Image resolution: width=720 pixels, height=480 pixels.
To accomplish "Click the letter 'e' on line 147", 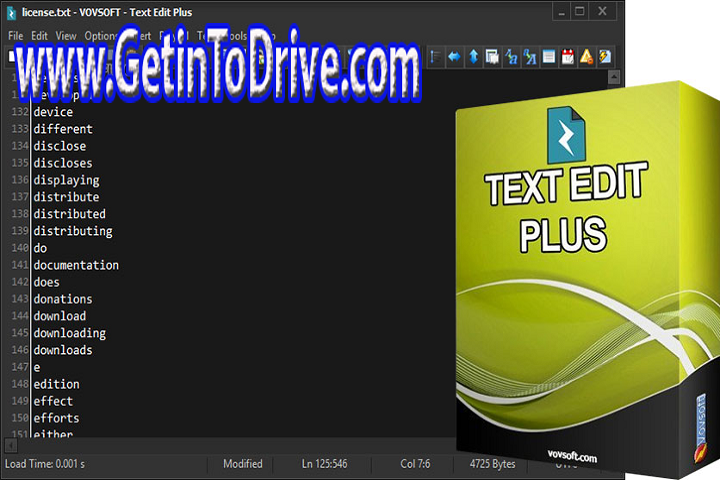I will (37, 367).
